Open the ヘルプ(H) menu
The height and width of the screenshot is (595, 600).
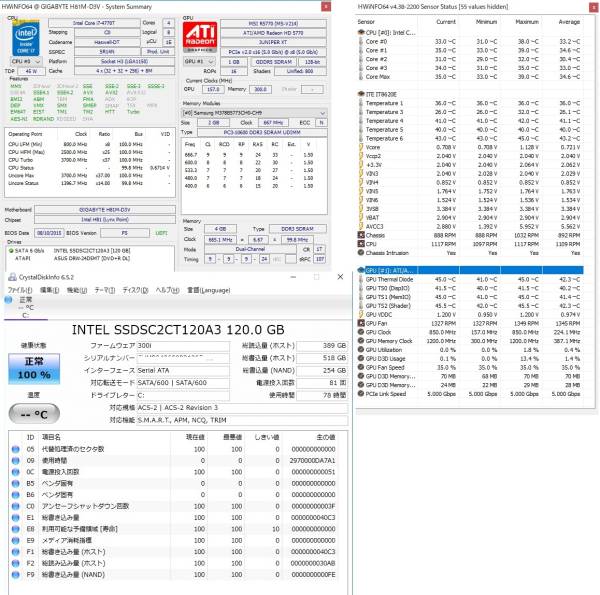167,290
